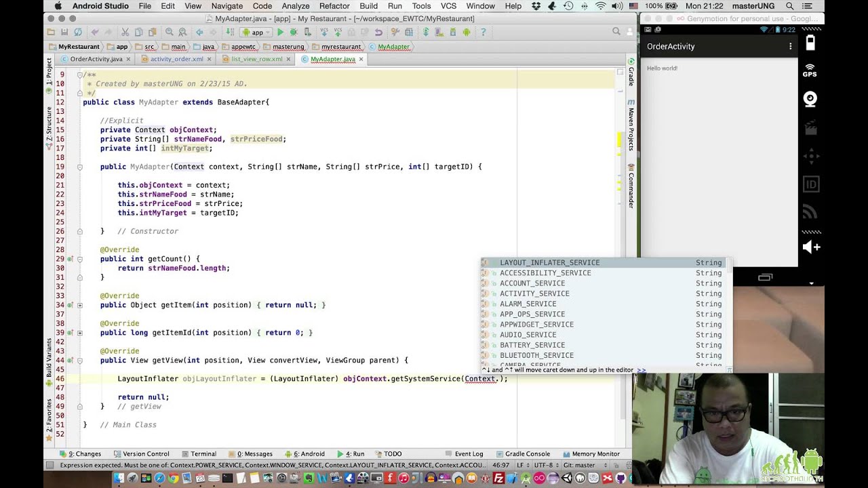Click the Revert undo-arrow toolbar icon
Screen dimensions: 868x488
[x=378, y=32]
